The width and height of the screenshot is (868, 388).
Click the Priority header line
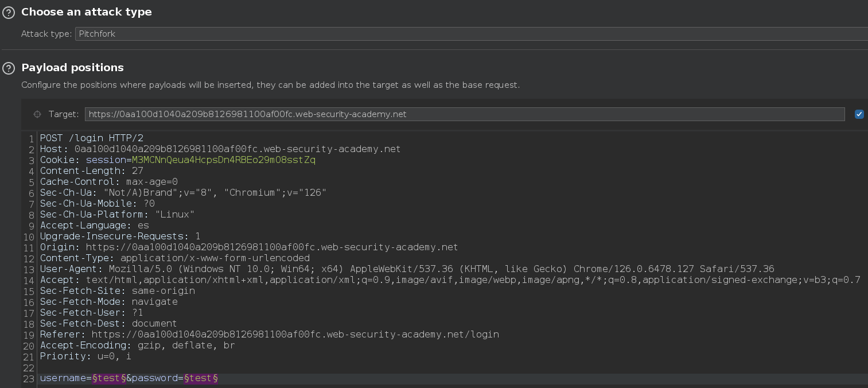[x=85, y=356]
